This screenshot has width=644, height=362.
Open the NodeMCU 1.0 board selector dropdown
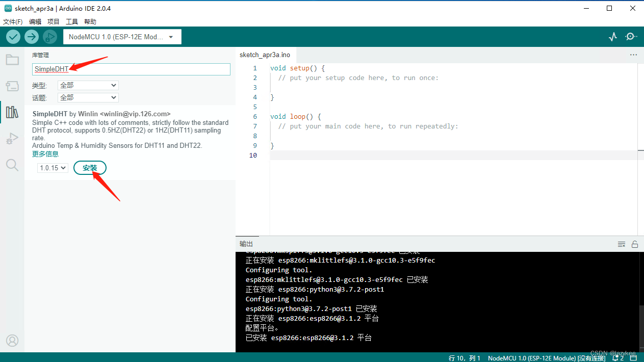pyautogui.click(x=122, y=36)
